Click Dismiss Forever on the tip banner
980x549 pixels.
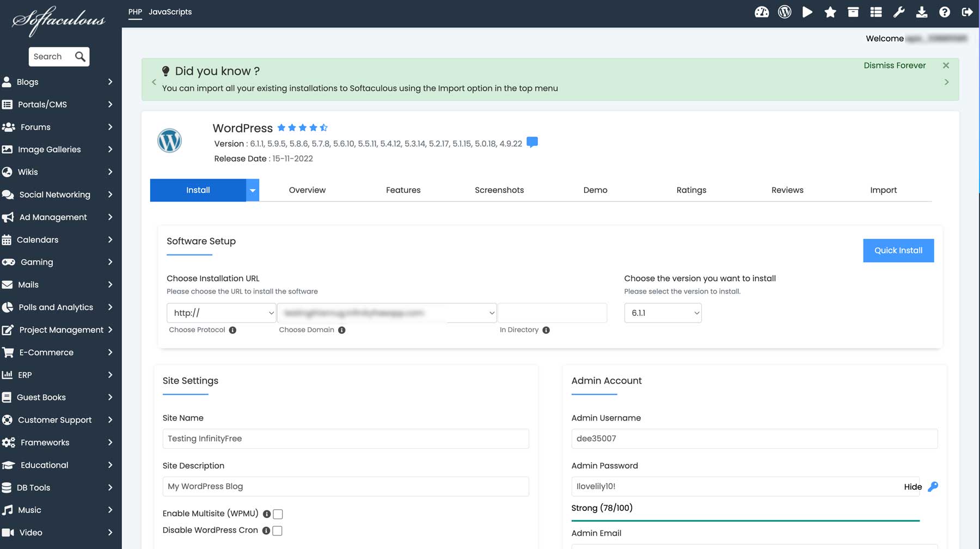(894, 65)
